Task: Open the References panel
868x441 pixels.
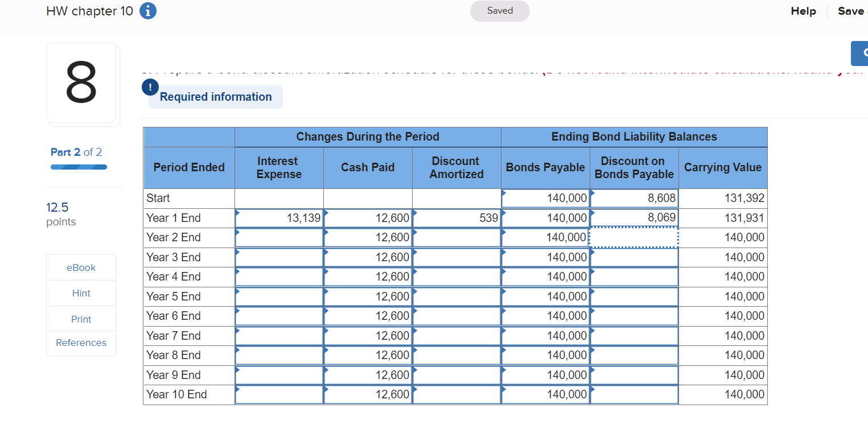Action: (x=81, y=342)
